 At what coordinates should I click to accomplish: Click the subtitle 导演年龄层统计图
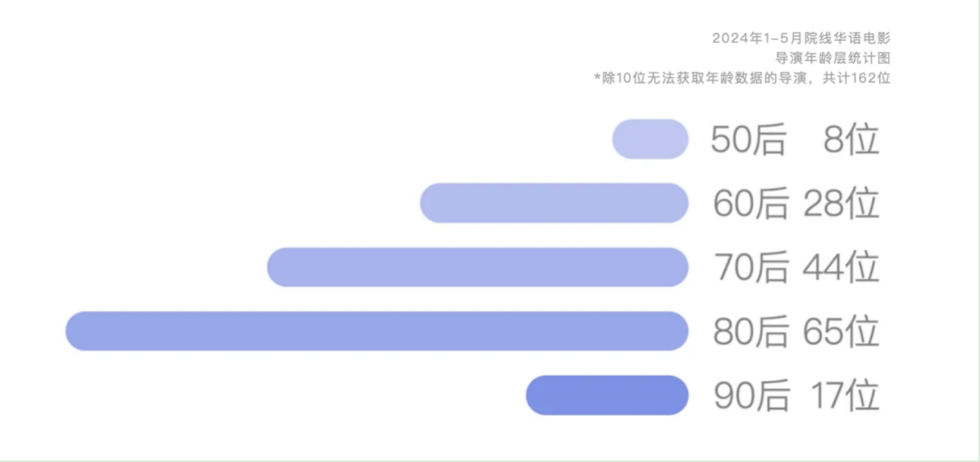832,58
